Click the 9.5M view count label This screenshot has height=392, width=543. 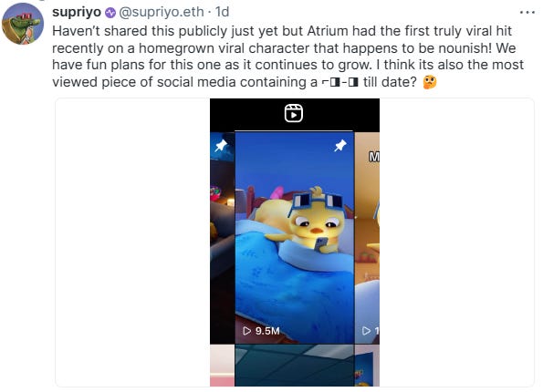267,331
